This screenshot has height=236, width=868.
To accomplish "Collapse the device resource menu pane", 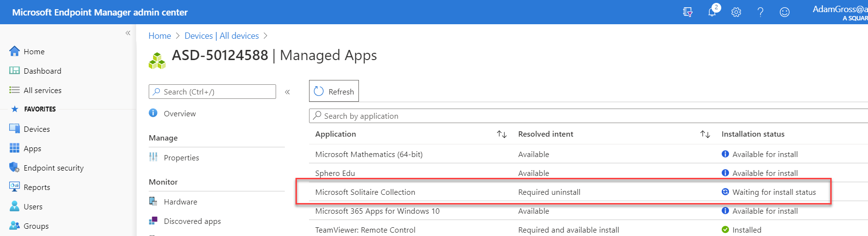I will (287, 92).
